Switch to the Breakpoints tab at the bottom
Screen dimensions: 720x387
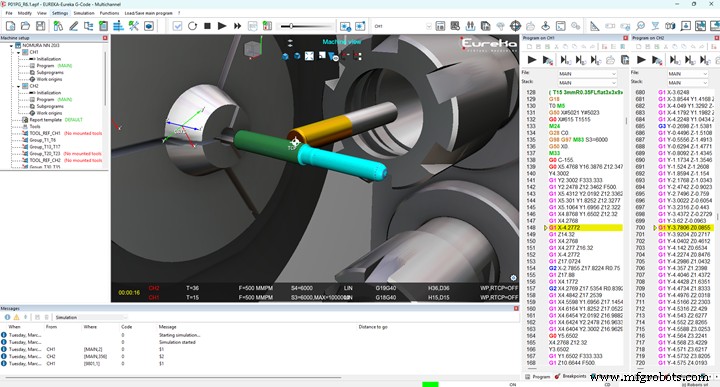(570, 376)
